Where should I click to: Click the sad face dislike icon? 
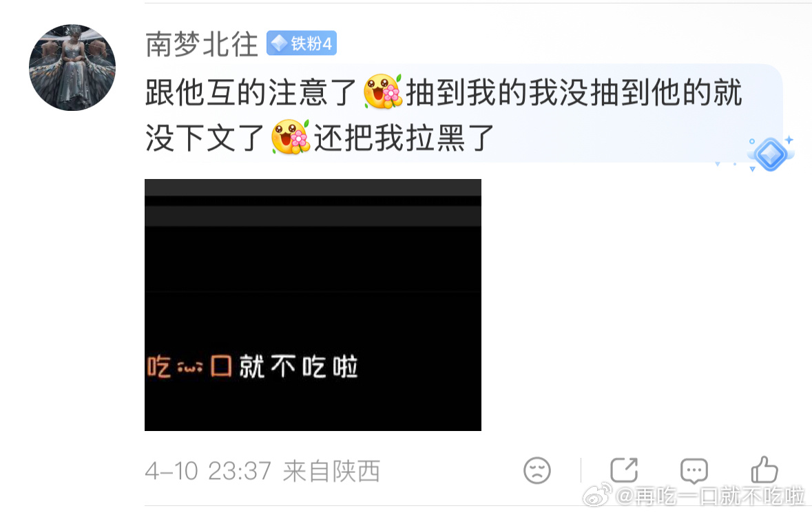(537, 470)
